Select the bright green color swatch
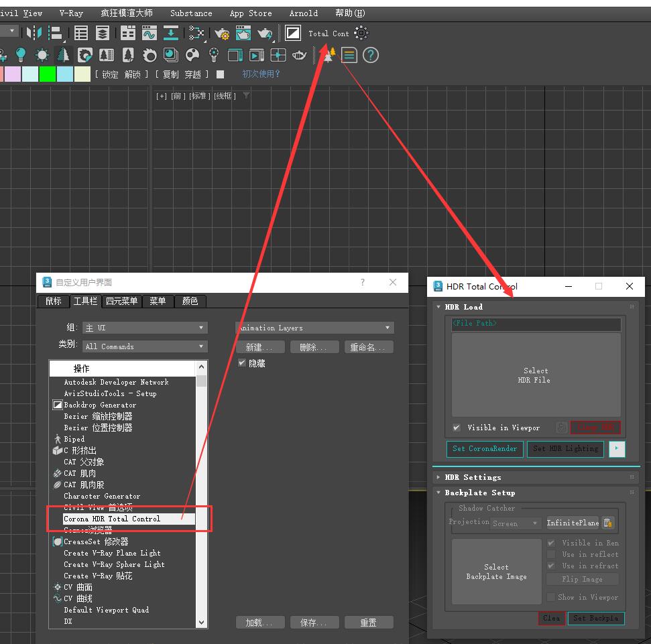Screen dimensions: 651x644 click(48, 74)
